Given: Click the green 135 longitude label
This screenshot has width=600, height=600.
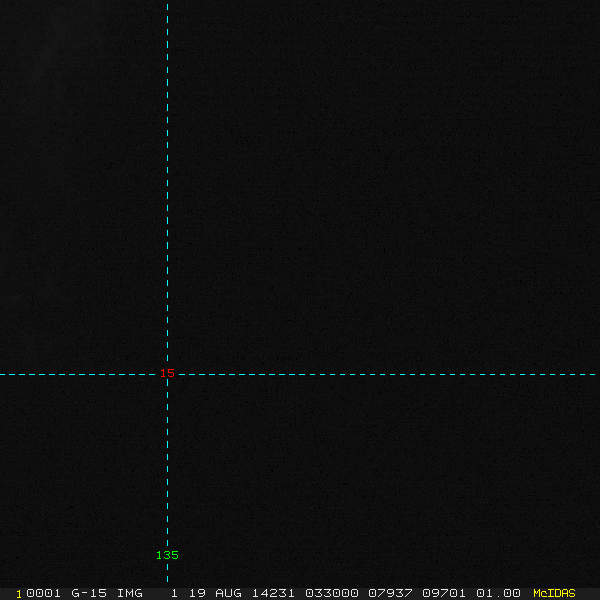Looking at the screenshot, I should [x=167, y=556].
